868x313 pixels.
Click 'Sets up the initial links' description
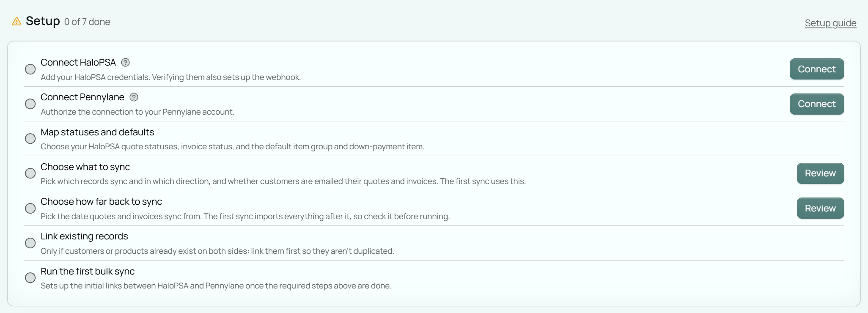pos(216,286)
